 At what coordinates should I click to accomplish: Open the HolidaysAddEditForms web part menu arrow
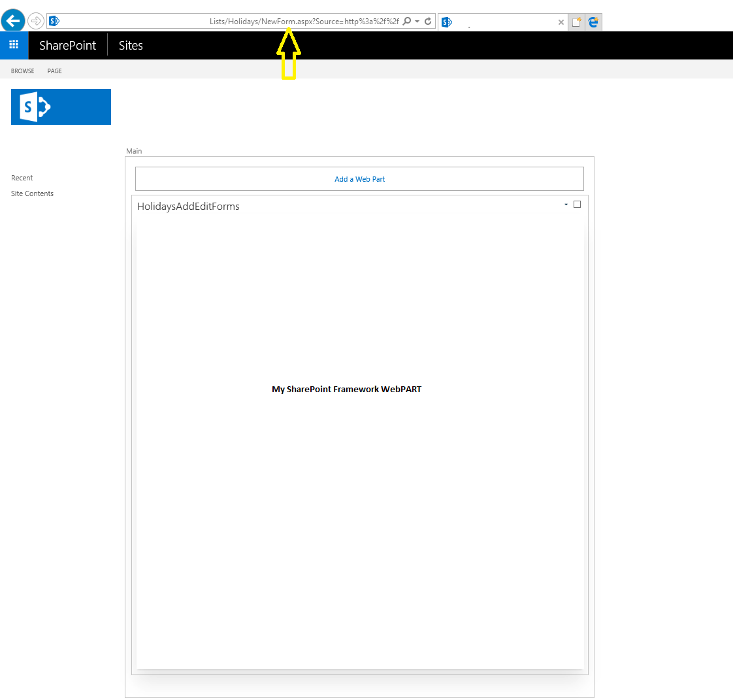pos(566,205)
